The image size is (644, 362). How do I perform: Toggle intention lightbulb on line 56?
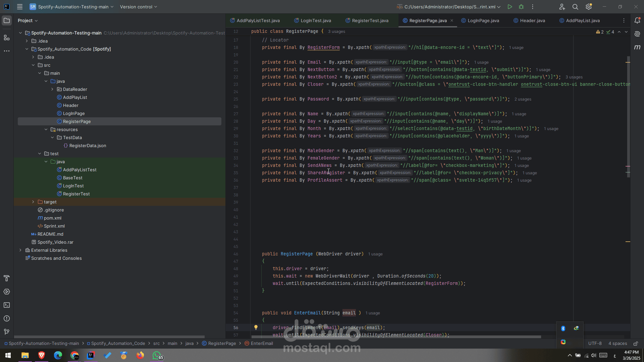coord(256,327)
